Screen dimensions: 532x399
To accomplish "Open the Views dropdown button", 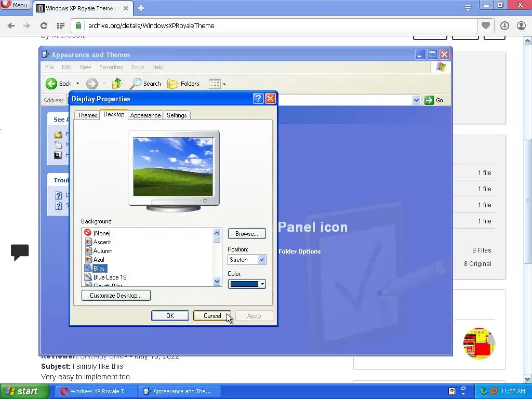I will (218, 84).
